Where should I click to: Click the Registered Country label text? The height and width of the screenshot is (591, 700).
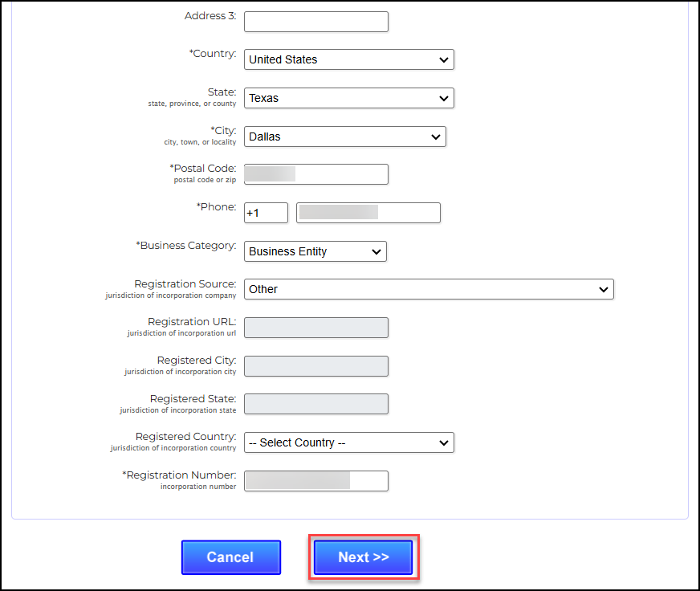pos(185,437)
